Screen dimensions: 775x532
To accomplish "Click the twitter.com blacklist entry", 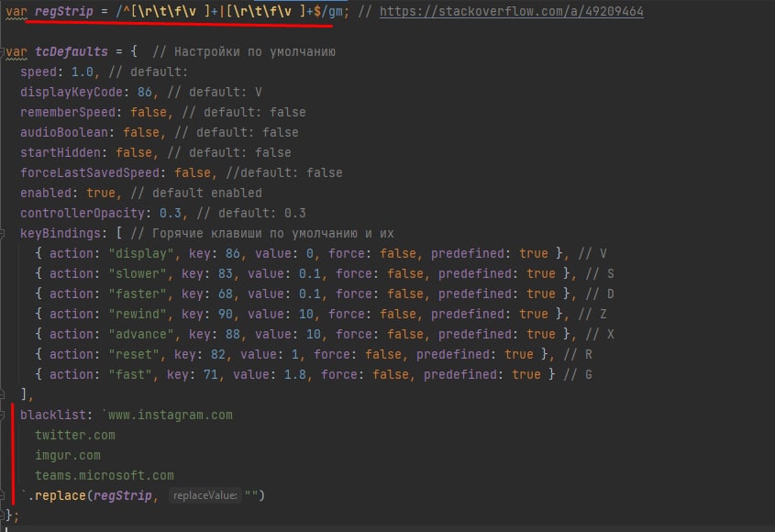I will pyautogui.click(x=75, y=435).
